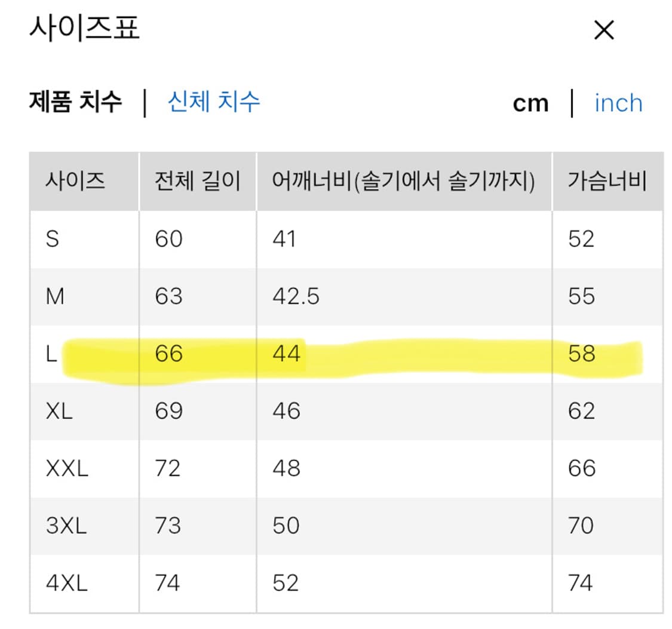Click the M size label
This screenshot has height=629, width=672.
click(x=56, y=296)
